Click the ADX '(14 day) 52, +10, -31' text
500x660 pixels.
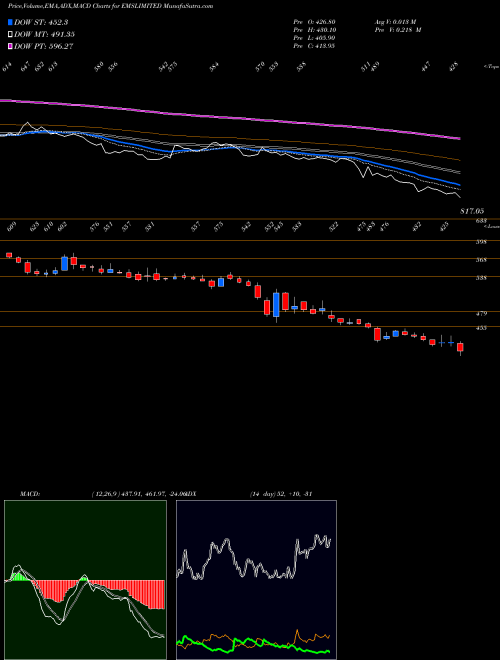point(280,493)
